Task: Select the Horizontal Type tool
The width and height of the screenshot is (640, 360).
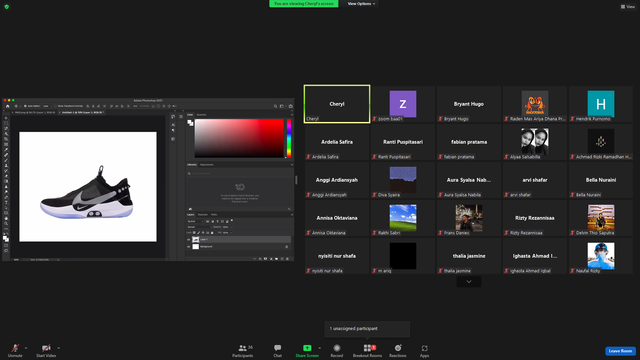Action: (x=6, y=202)
